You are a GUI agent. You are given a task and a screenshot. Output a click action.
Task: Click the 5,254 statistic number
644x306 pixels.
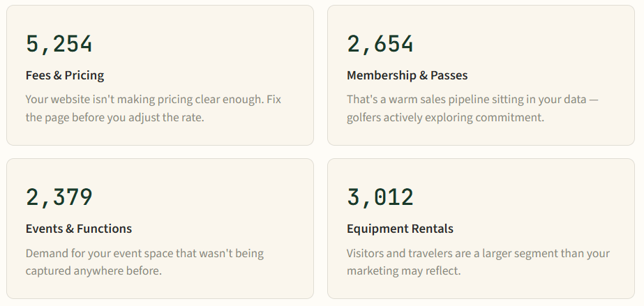click(59, 44)
